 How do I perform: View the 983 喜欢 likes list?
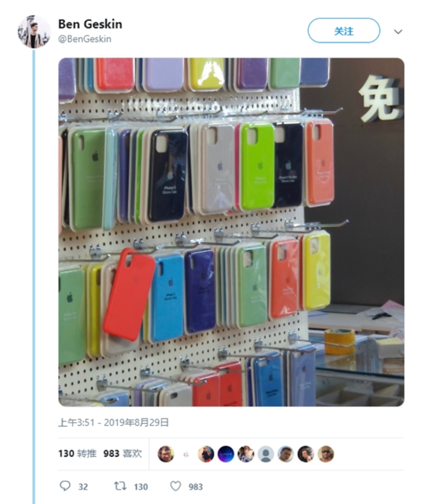tap(122, 454)
